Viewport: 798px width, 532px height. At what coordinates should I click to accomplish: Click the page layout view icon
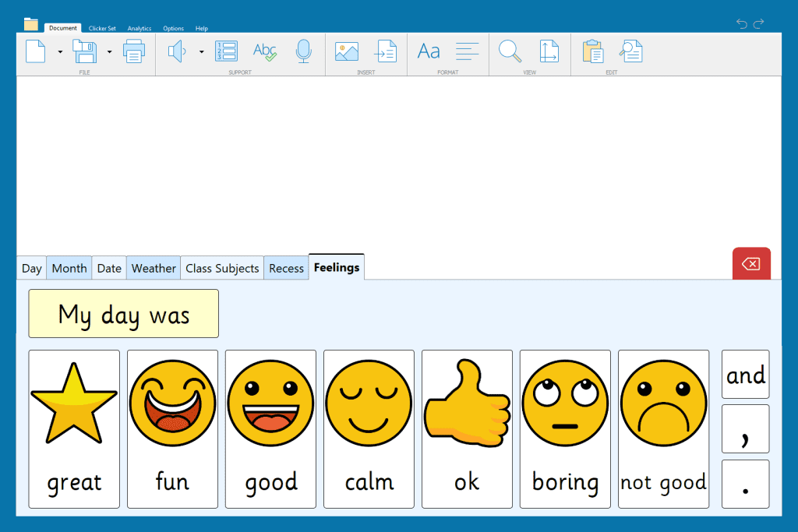(x=549, y=51)
